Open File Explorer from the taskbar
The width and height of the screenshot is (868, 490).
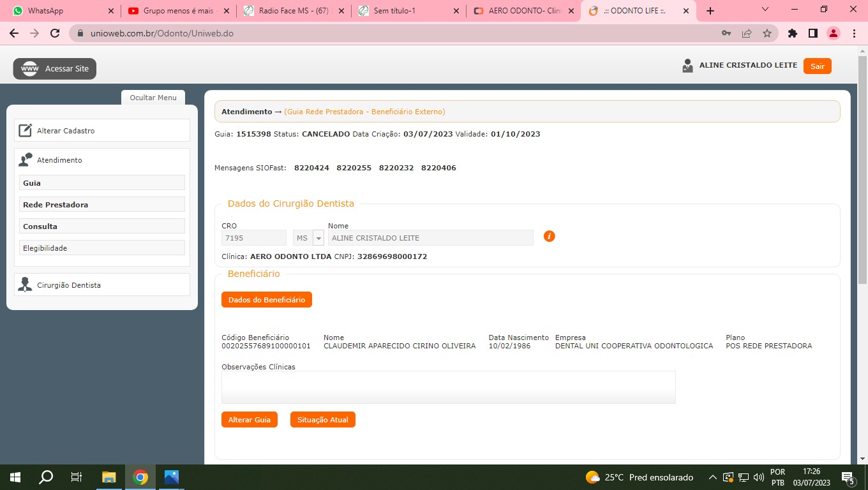click(109, 477)
